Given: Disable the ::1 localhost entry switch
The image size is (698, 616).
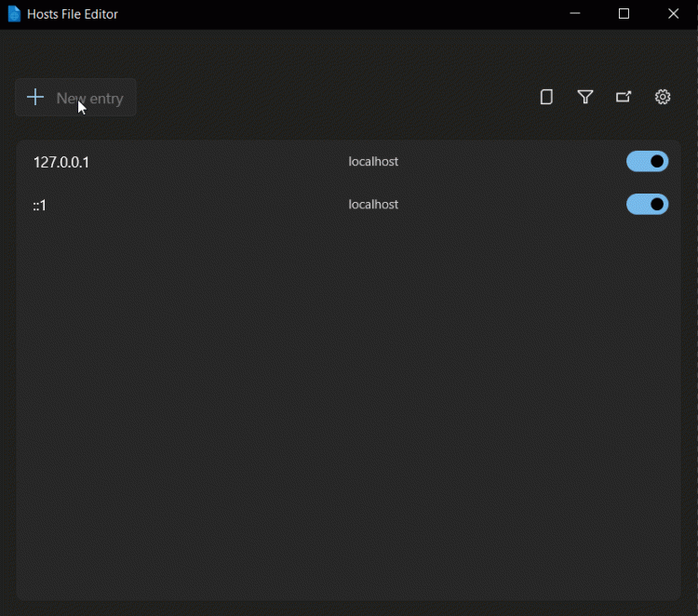Looking at the screenshot, I should (x=647, y=205).
